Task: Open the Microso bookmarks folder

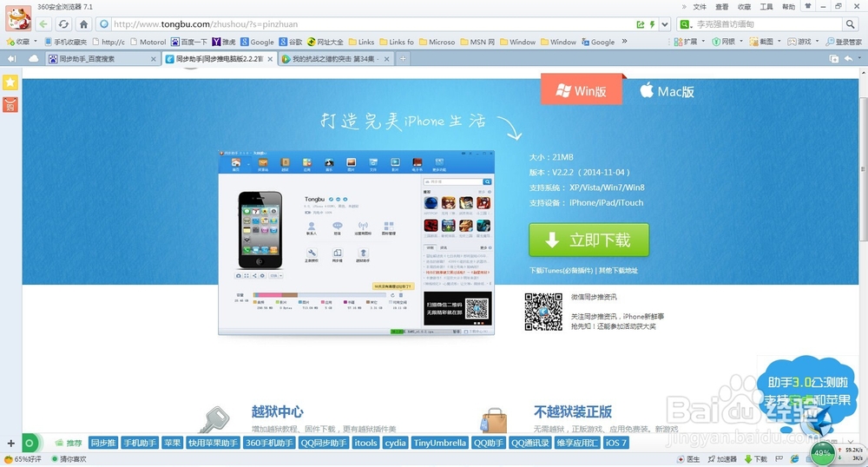Action: click(x=437, y=42)
